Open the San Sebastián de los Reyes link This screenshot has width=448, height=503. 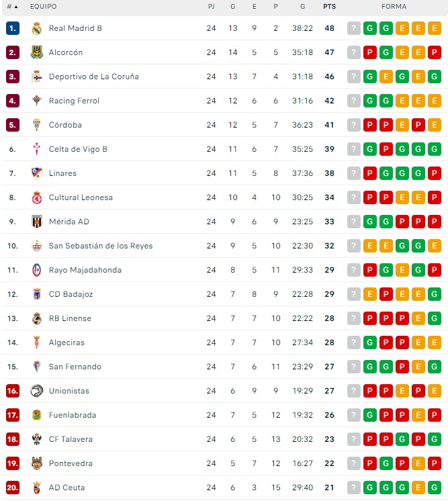pos(101,246)
